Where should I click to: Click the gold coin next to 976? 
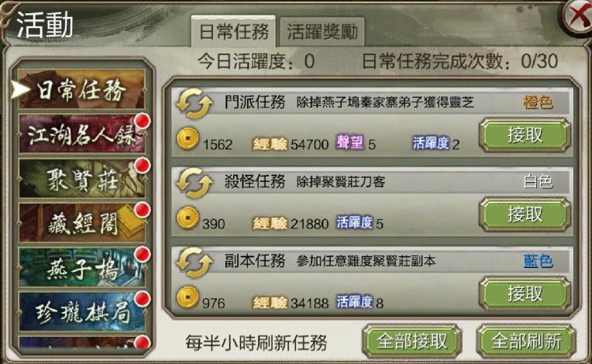tap(188, 297)
